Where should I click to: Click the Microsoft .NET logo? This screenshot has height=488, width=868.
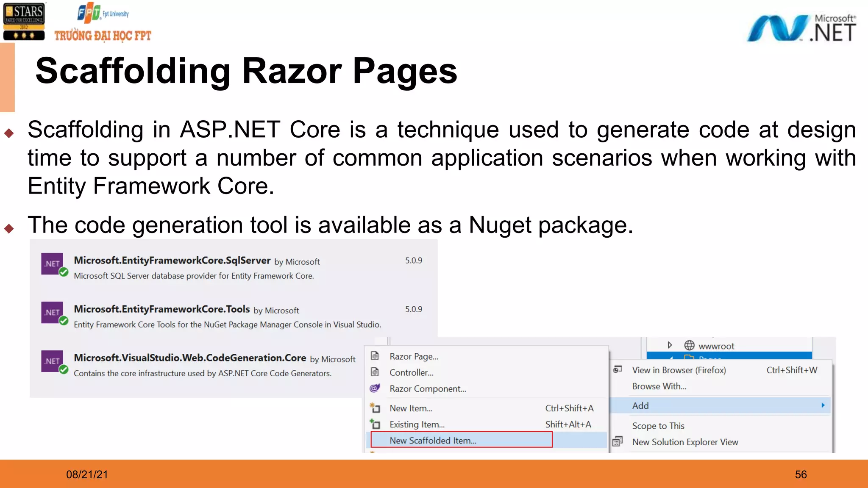click(x=801, y=28)
